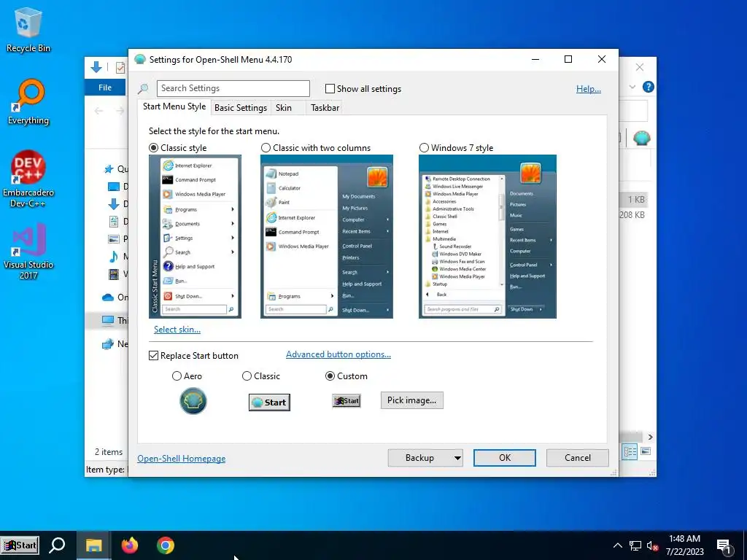Click the Aero shell start button image
This screenshot has height=560, width=747.
tap(193, 401)
